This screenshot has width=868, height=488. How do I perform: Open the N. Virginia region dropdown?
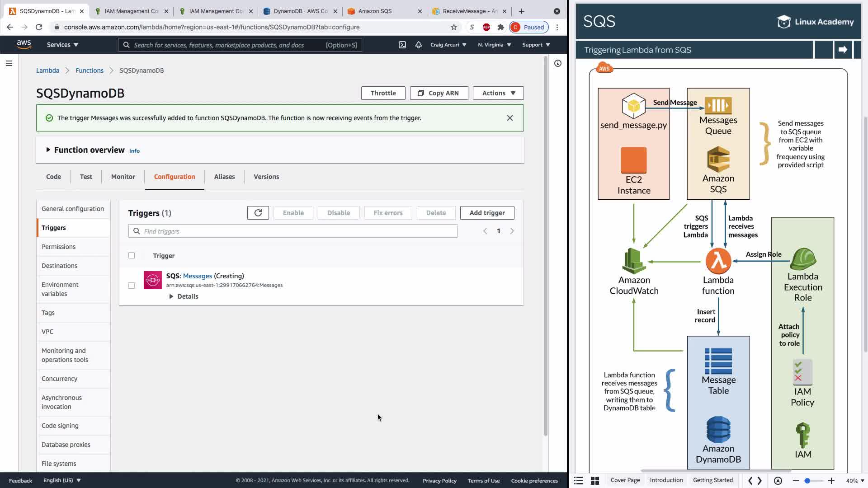[x=494, y=45]
